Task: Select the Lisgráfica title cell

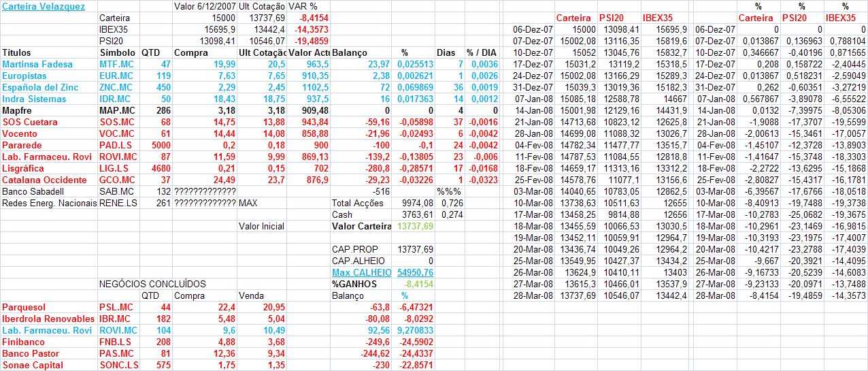Action: point(22,169)
